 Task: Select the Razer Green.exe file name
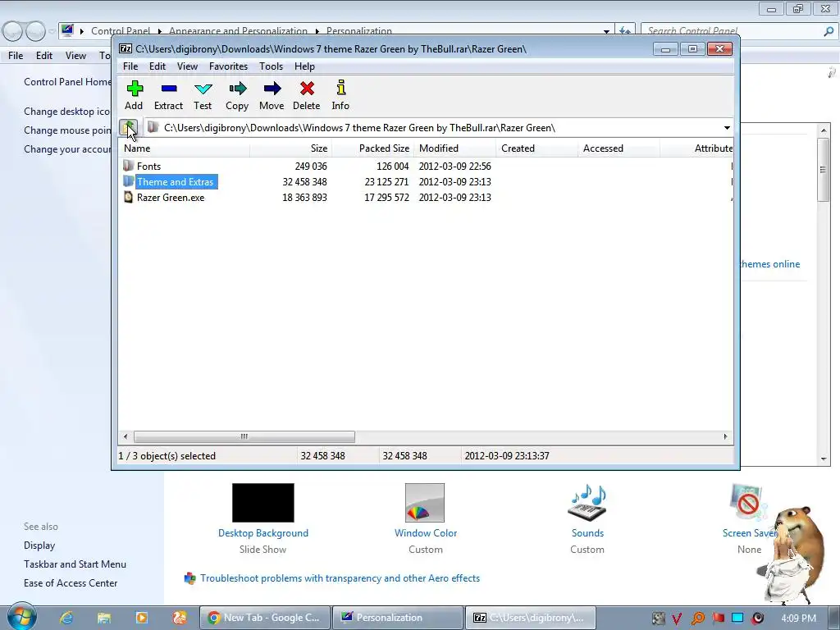click(x=171, y=197)
